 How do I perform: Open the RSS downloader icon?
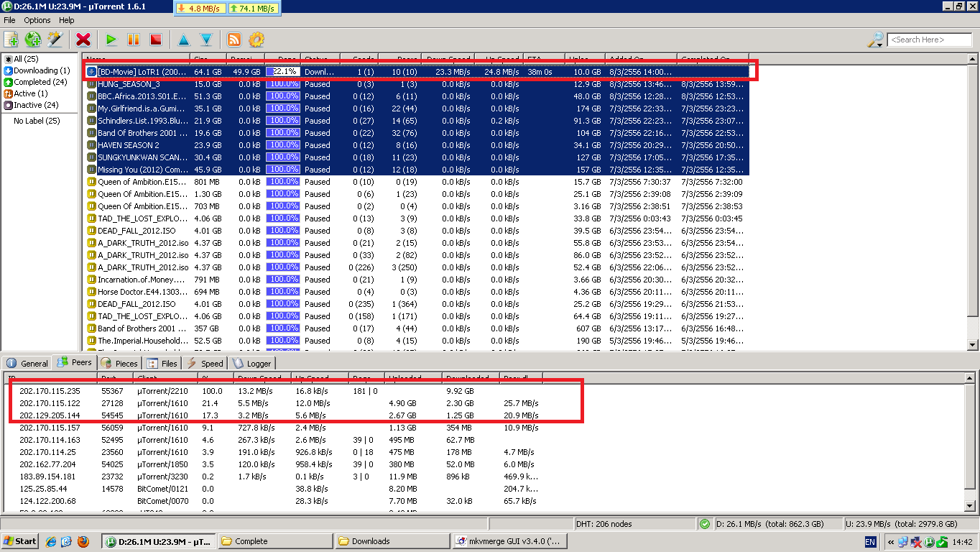234,40
